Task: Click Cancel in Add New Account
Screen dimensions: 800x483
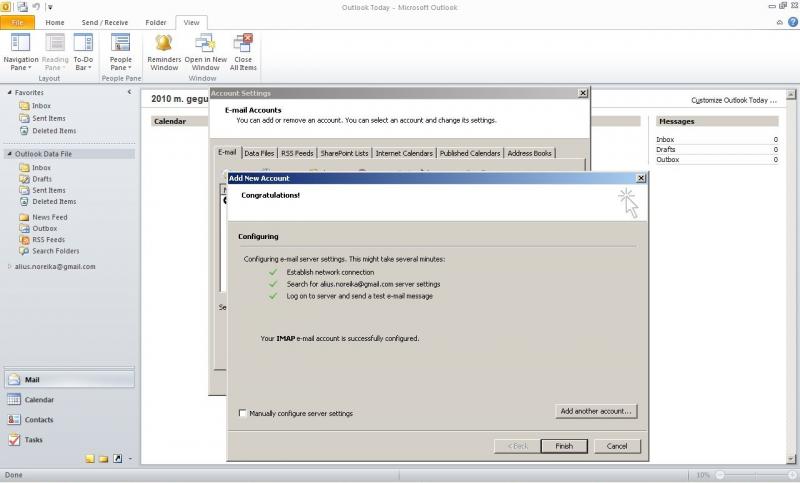Action: (617, 446)
